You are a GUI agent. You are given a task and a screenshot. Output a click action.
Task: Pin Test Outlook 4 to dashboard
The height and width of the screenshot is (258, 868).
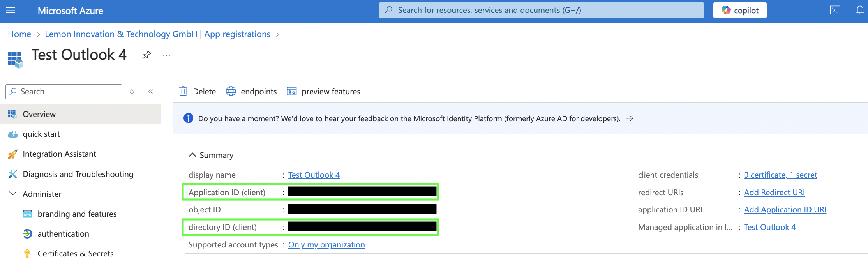146,55
